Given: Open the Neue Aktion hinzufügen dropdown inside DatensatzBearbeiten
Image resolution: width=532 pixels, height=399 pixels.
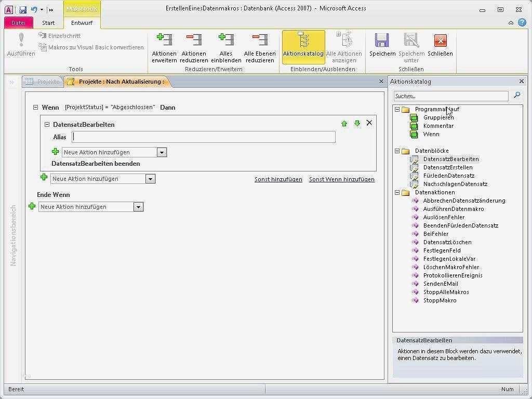Looking at the screenshot, I should click(161, 152).
